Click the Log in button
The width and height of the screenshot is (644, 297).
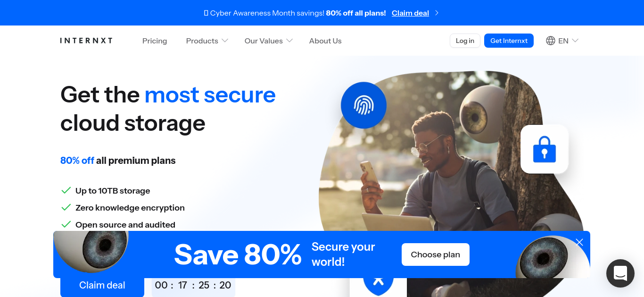(x=465, y=41)
